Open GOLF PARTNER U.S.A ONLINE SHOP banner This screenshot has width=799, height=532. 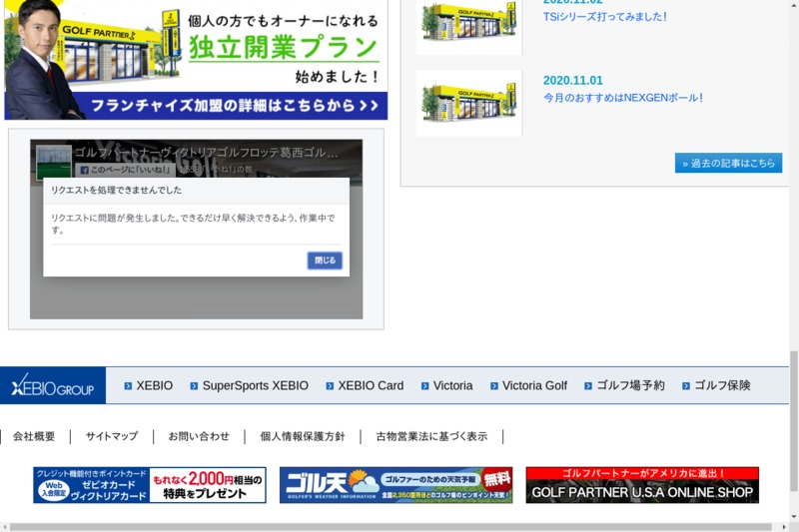(642, 485)
